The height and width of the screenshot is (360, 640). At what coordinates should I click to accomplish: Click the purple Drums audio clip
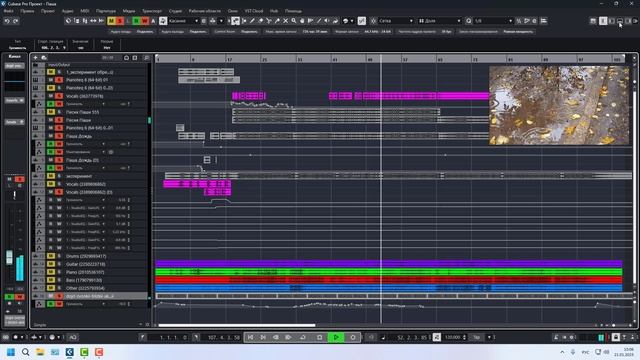(x=389, y=264)
